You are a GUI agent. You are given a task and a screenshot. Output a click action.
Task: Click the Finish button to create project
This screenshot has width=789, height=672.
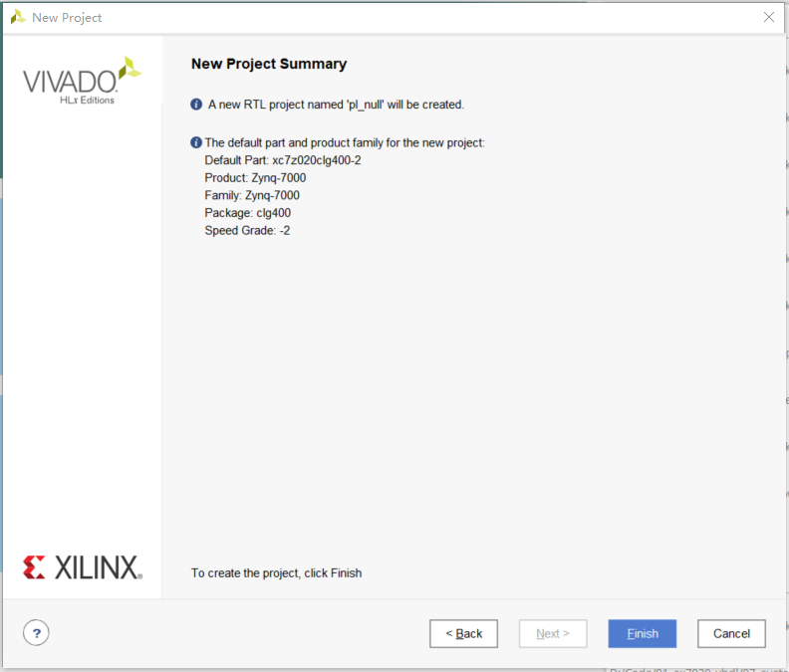tap(643, 633)
